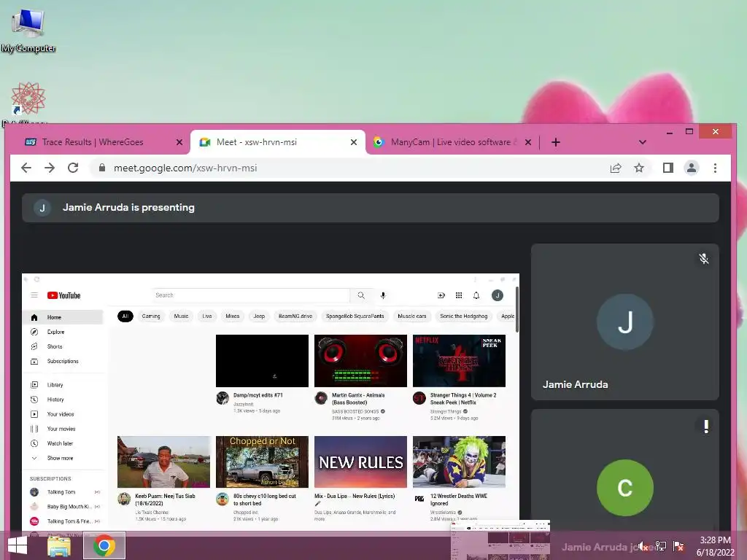Click the muted microphone icon on Jamie's tile

coord(704,259)
